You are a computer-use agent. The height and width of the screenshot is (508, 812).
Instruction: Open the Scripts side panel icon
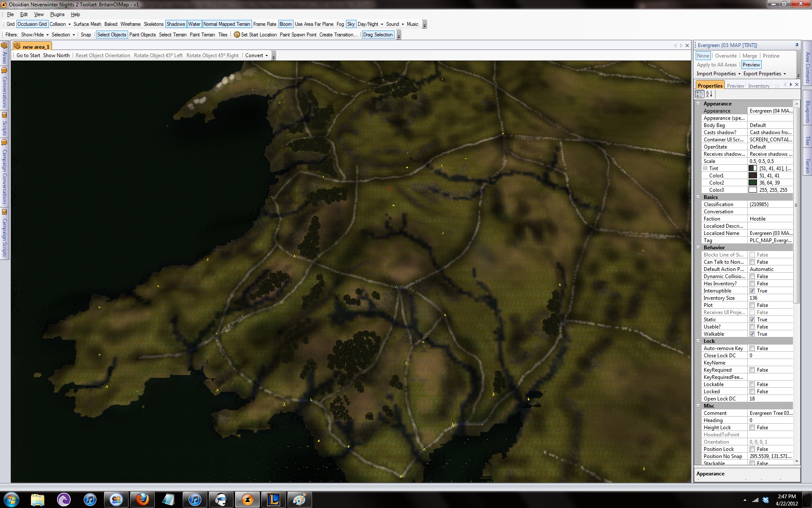click(4, 115)
